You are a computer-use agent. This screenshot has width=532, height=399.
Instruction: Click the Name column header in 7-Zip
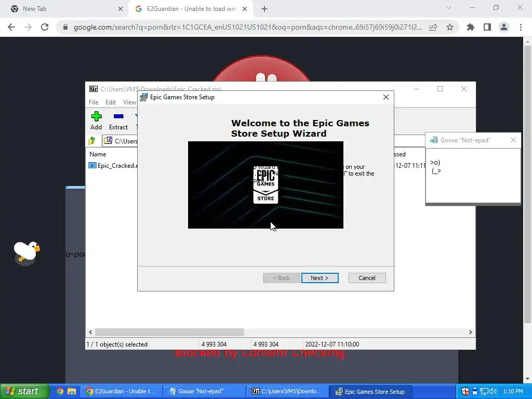[98, 154]
